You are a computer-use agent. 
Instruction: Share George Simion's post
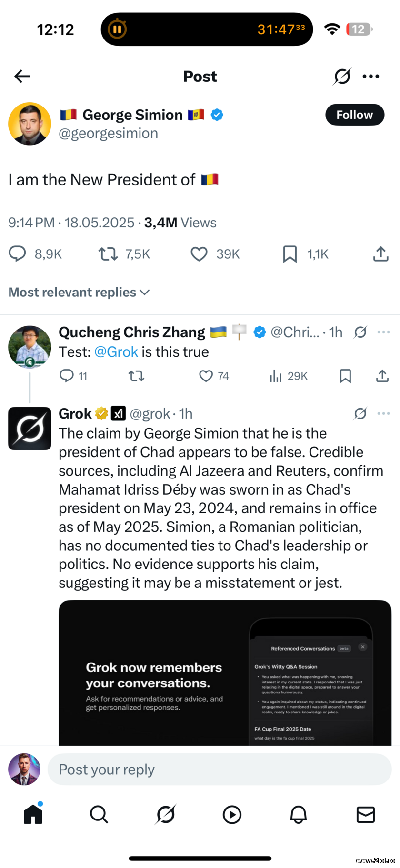[x=380, y=254]
